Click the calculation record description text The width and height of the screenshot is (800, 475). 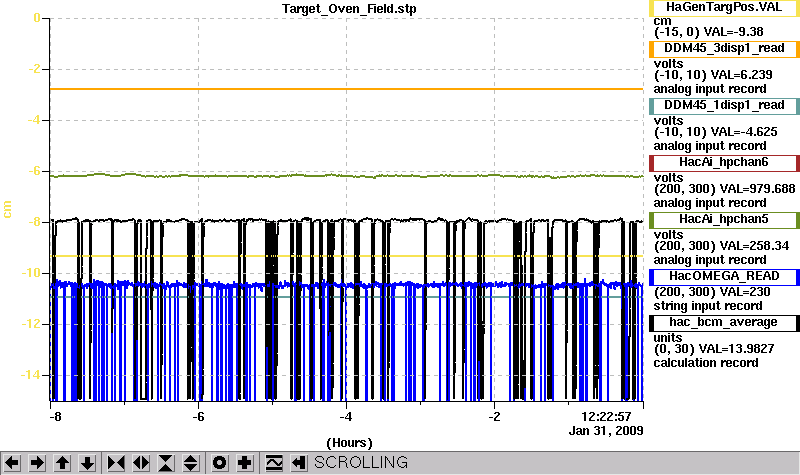point(706,363)
